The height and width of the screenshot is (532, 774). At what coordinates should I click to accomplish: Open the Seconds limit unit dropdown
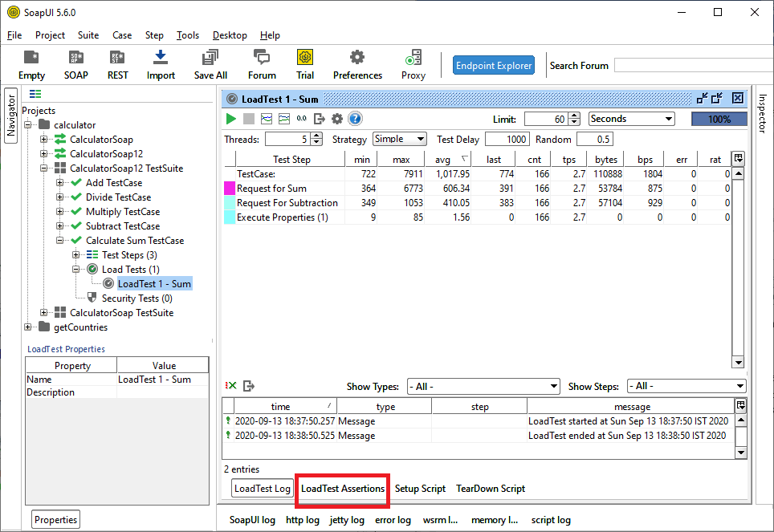631,118
